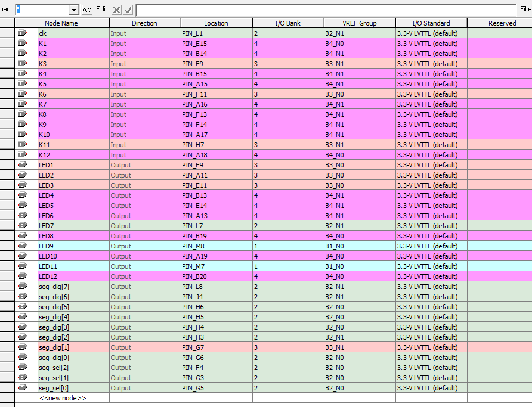532x407 pixels.
Task: Click the output pin icon for LED7
Action: tap(23, 225)
